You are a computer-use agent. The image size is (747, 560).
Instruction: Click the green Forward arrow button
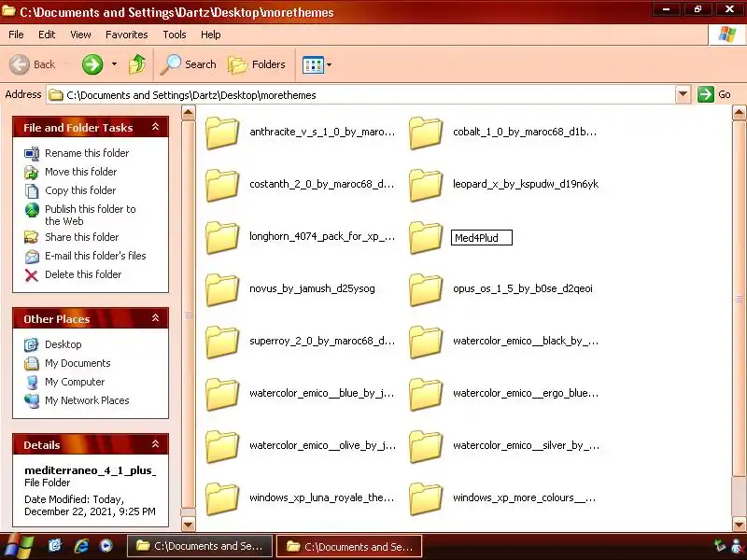coord(92,64)
